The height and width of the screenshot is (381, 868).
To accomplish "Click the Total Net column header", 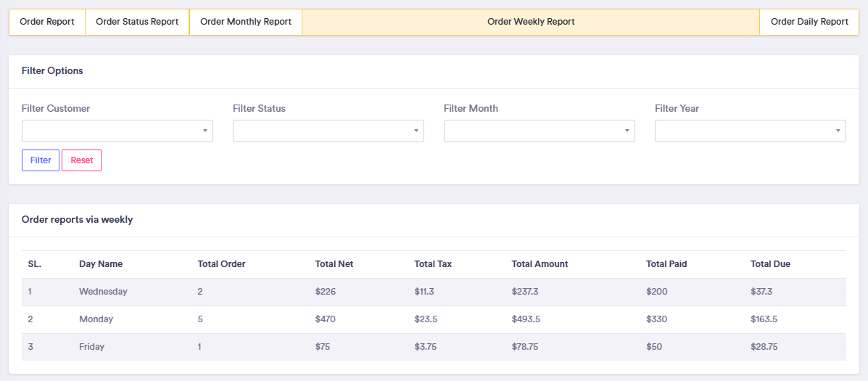I will [334, 264].
